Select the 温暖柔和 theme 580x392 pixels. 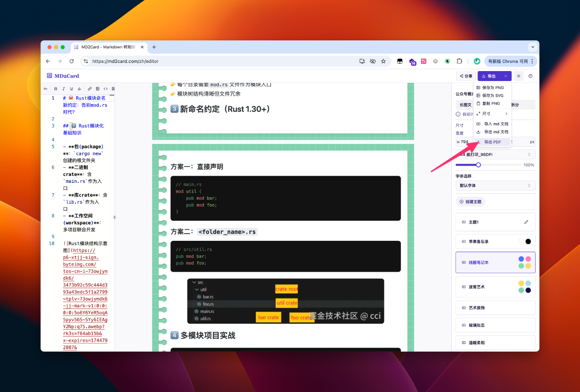(x=495, y=343)
